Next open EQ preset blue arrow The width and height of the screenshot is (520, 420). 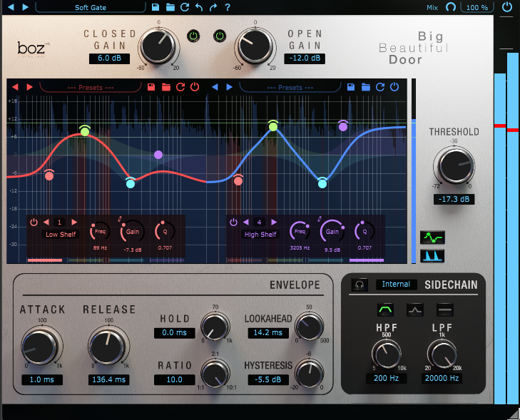click(x=229, y=87)
